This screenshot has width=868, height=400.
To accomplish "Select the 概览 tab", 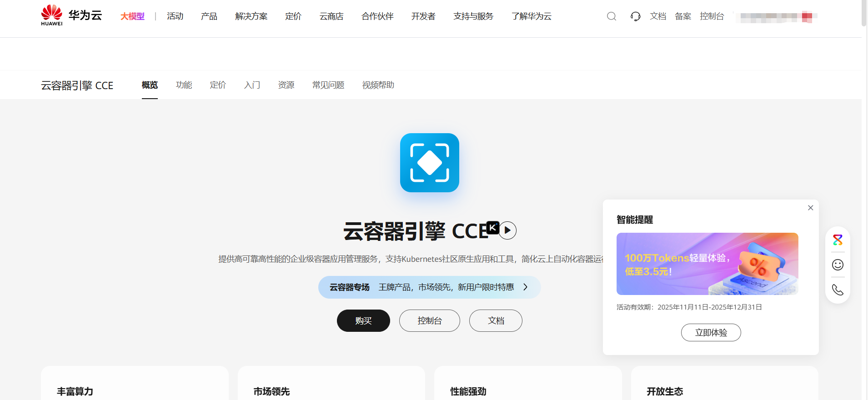I will (x=150, y=85).
